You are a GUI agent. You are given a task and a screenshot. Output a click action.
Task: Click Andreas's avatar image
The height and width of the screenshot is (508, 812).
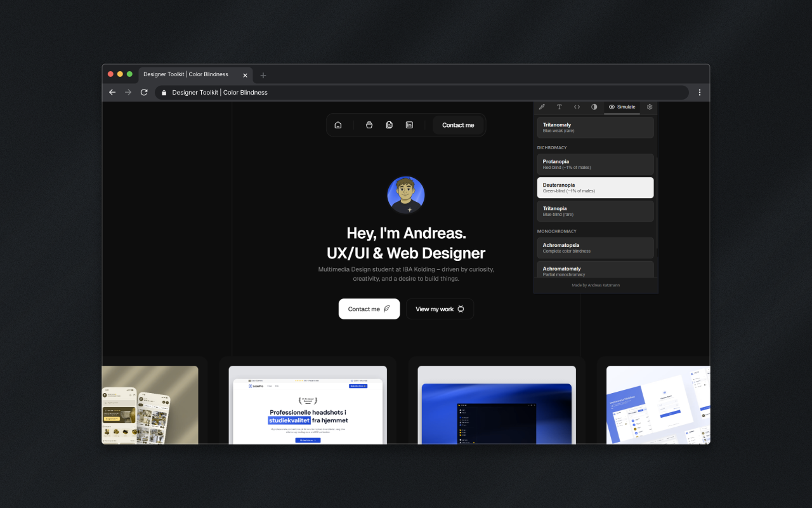(406, 195)
